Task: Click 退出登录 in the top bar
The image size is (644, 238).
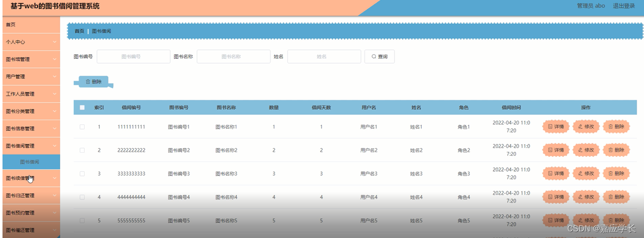Action: click(623, 6)
